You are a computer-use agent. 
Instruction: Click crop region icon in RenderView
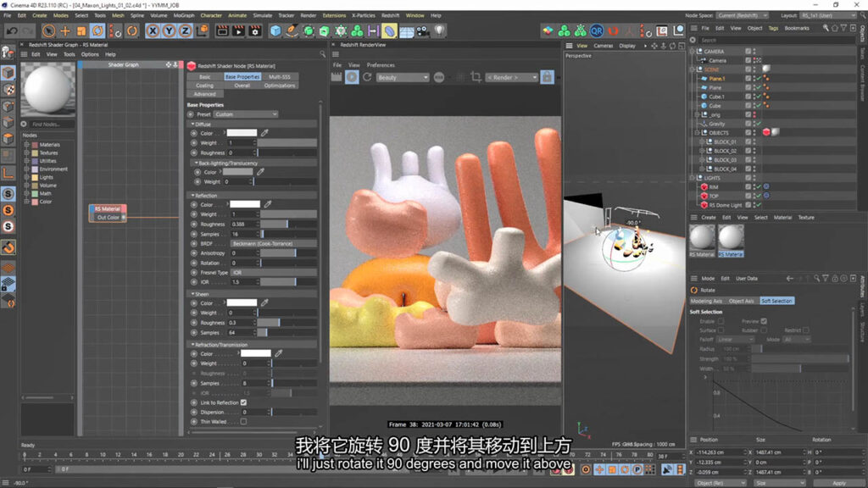[x=476, y=77]
